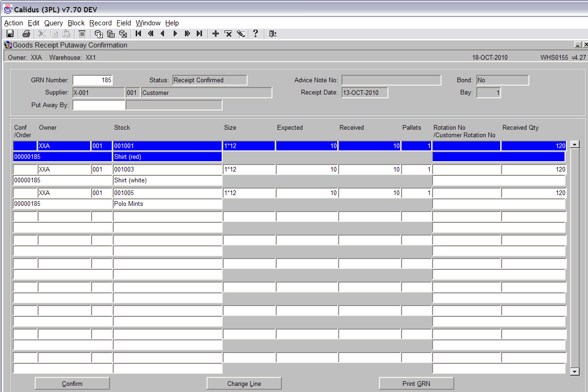The width and height of the screenshot is (588, 392).
Task: Open the Help menu
Action: pyautogui.click(x=172, y=23)
